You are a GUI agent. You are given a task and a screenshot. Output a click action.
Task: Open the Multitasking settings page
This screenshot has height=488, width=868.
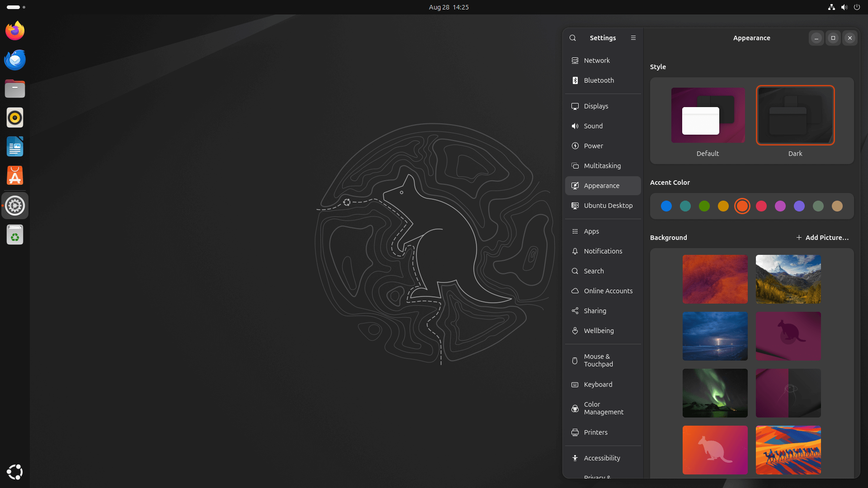[575, 166]
